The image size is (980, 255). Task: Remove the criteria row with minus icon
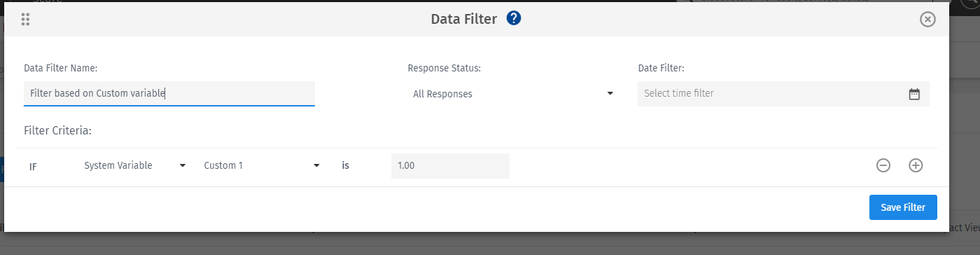[883, 165]
